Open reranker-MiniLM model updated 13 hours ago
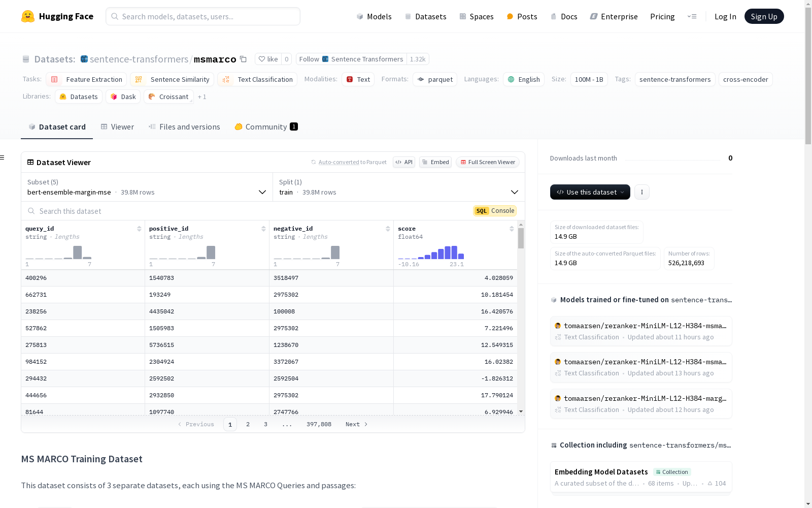The width and height of the screenshot is (812, 508). 641,367
